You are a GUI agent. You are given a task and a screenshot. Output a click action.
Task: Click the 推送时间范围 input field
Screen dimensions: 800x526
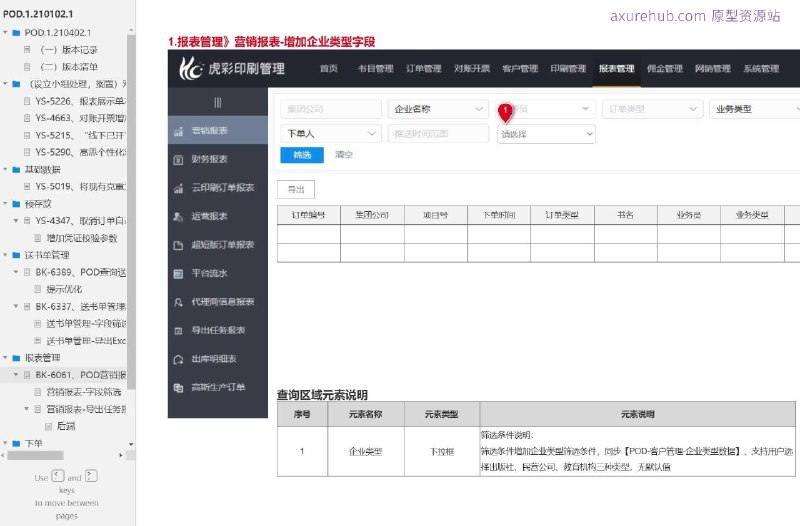click(438, 134)
